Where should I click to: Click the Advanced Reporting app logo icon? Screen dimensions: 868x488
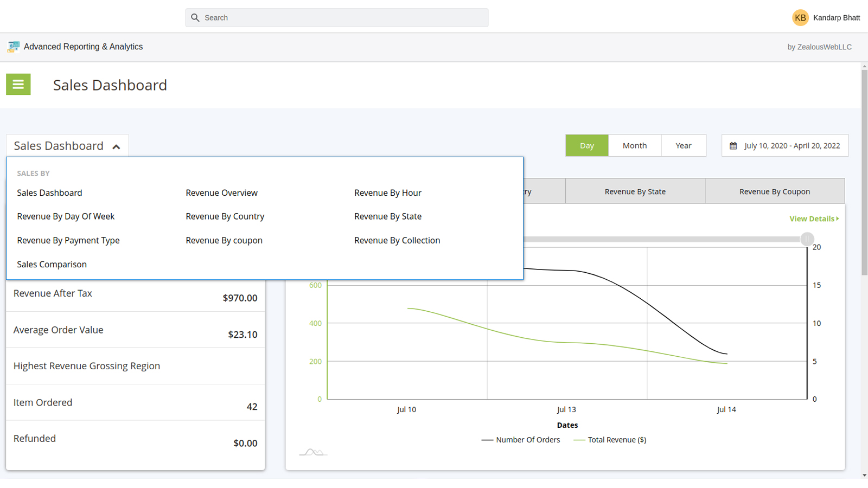point(13,47)
